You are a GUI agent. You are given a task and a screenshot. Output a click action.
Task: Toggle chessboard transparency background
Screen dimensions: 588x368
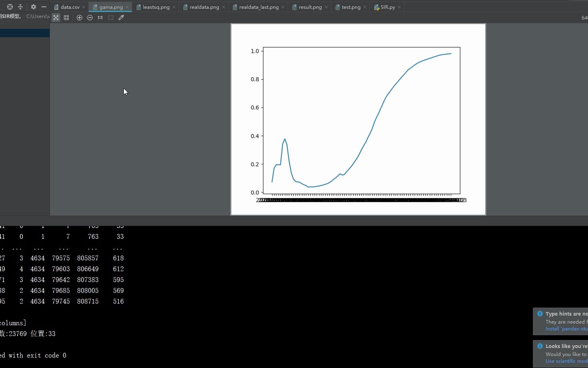point(56,18)
